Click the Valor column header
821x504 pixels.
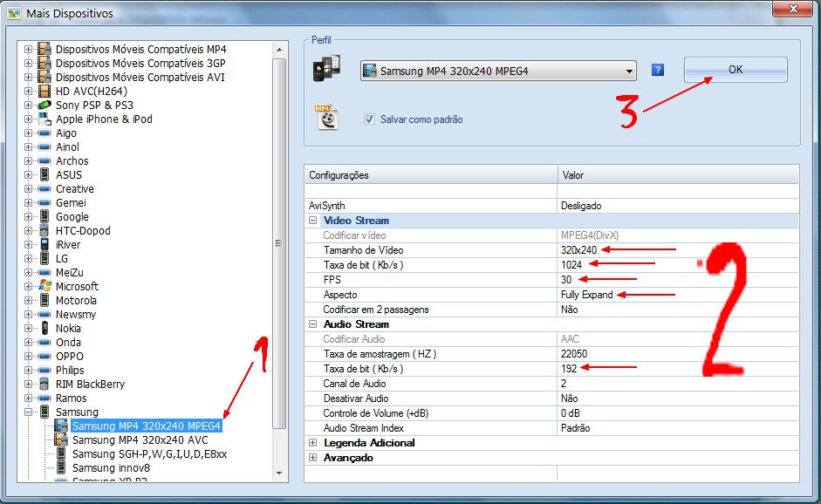coord(679,174)
